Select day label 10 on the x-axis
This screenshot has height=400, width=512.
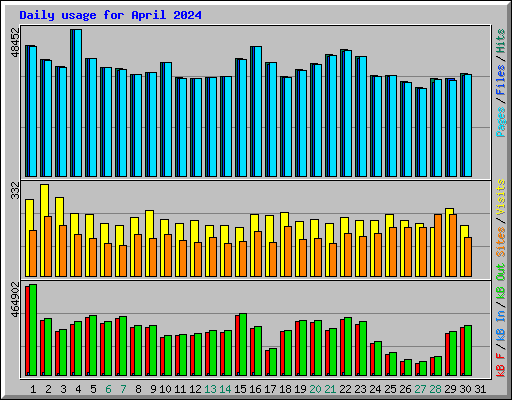[165, 389]
